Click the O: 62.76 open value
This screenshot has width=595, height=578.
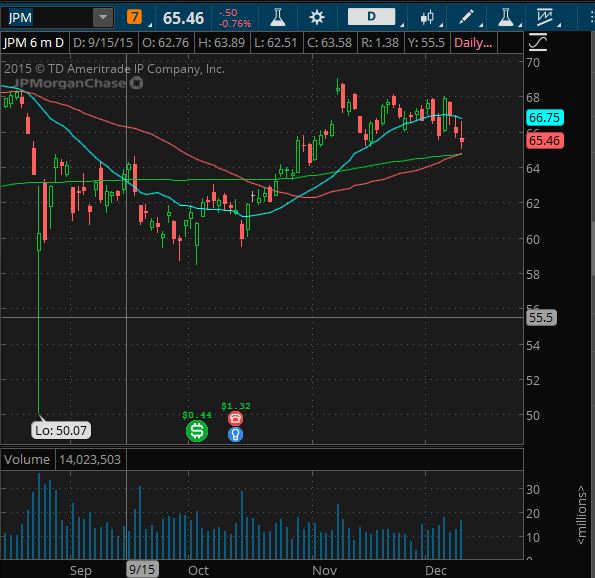tap(165, 43)
